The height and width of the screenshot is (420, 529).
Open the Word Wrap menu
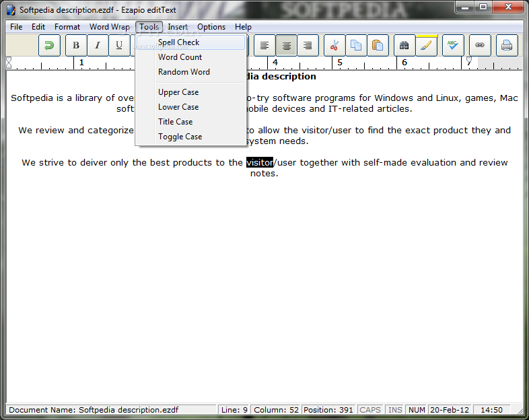coord(109,27)
